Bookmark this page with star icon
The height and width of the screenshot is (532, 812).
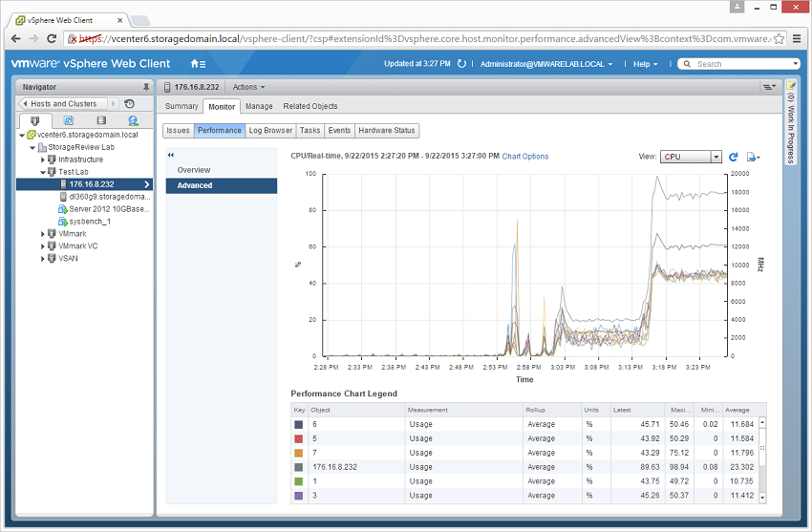tap(779, 39)
